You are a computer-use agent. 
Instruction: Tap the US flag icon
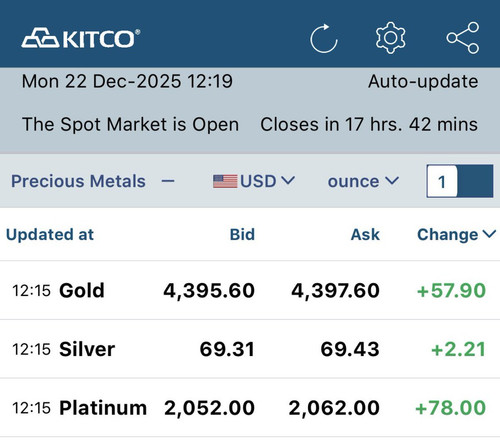[225, 181]
